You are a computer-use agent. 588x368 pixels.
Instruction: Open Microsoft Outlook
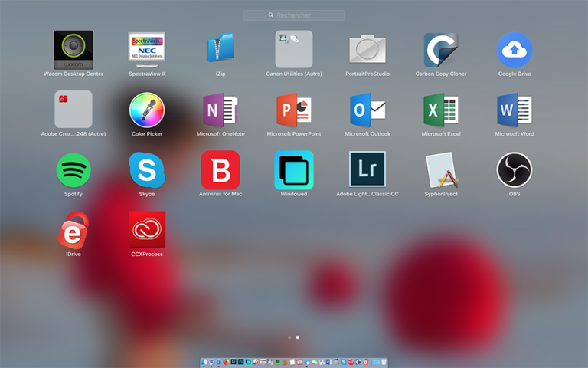[367, 110]
